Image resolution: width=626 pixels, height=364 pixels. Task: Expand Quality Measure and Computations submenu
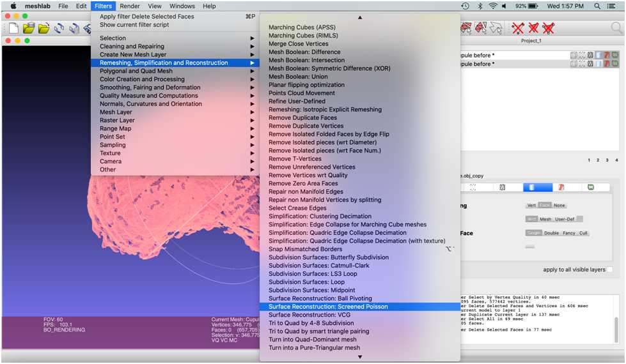coord(175,95)
